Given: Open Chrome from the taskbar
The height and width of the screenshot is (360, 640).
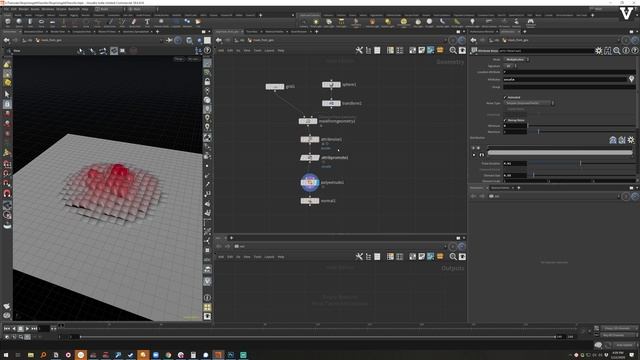Looking at the screenshot, I should tap(168, 355).
